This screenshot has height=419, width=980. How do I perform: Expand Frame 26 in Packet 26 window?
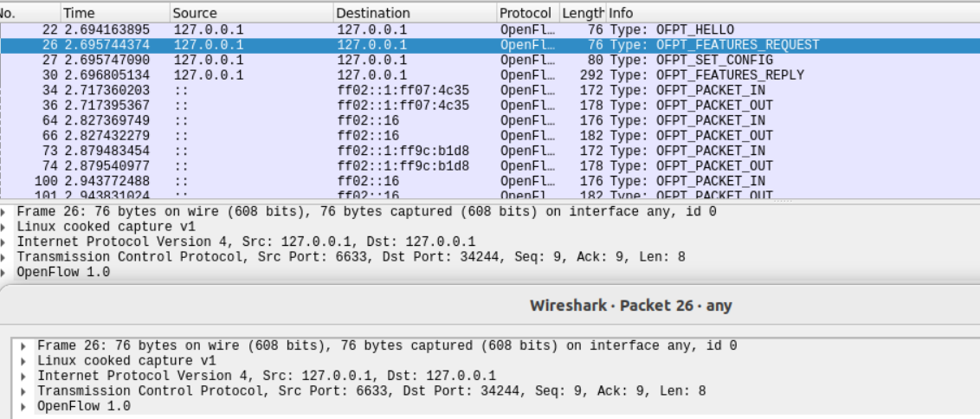click(29, 346)
